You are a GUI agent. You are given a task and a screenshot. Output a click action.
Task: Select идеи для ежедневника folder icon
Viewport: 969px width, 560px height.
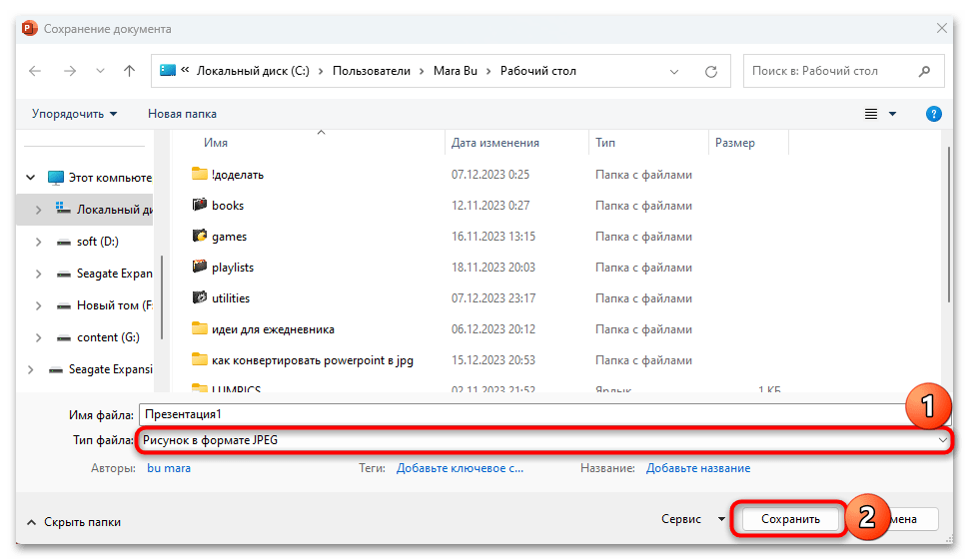[200, 327]
